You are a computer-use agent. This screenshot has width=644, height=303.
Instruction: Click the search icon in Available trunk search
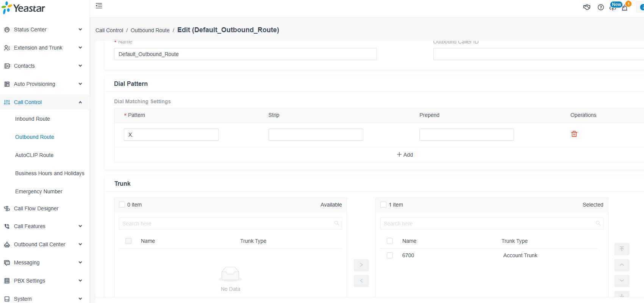[336, 224]
